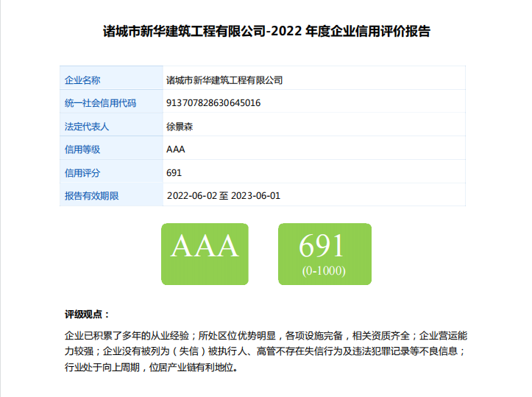Screen dimensions: 532x397
Task: Click the green 691 score badge
Action: click(324, 254)
